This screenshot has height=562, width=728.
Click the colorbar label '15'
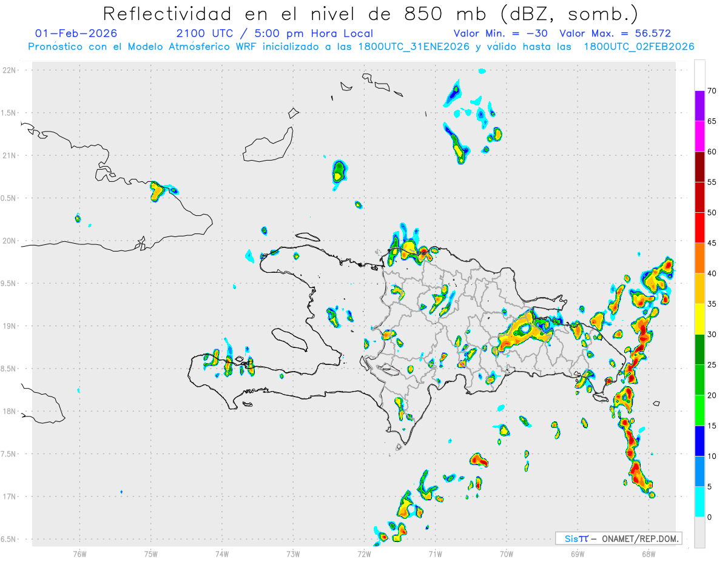point(712,426)
